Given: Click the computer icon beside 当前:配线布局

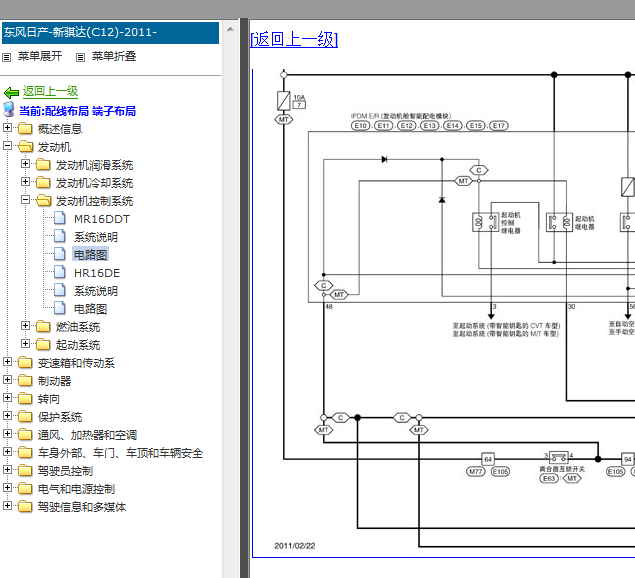Looking at the screenshot, I should point(9,110).
